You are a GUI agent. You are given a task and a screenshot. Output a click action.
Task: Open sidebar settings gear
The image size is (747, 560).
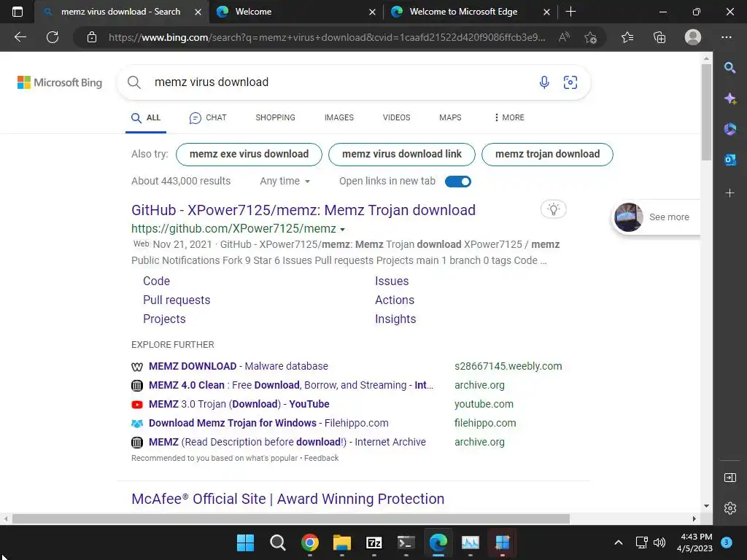(729, 508)
